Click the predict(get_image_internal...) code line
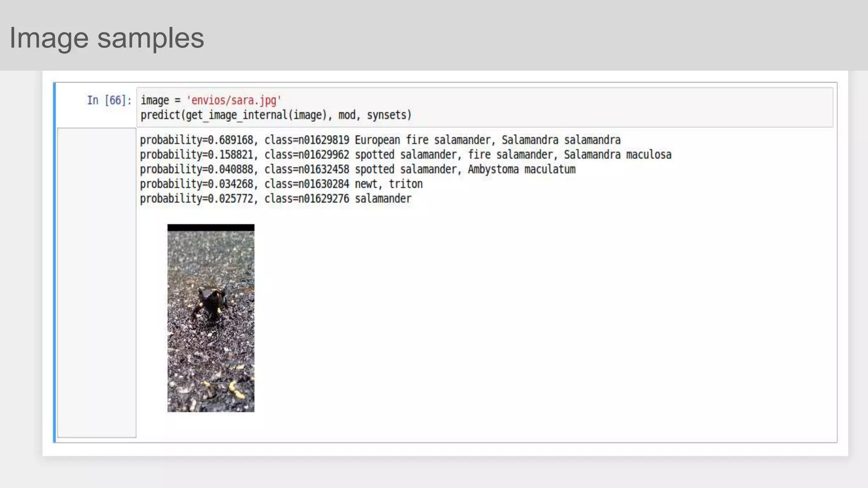Screen dimensions: 868x488 [x=276, y=115]
